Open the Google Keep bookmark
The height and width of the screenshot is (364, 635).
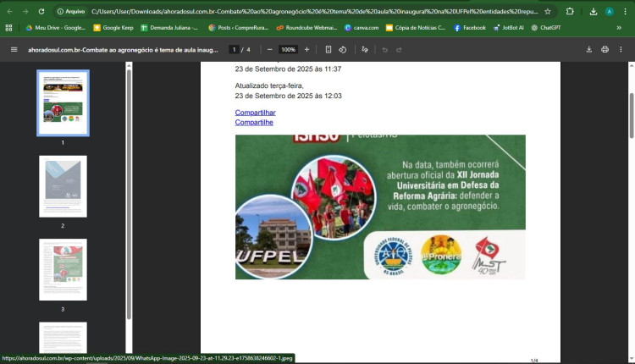pyautogui.click(x=113, y=28)
